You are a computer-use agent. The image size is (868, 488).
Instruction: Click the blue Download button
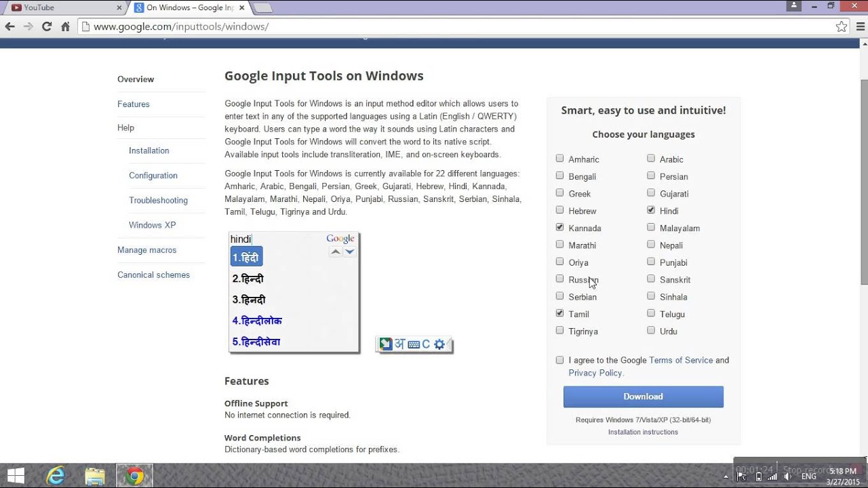[644, 396]
